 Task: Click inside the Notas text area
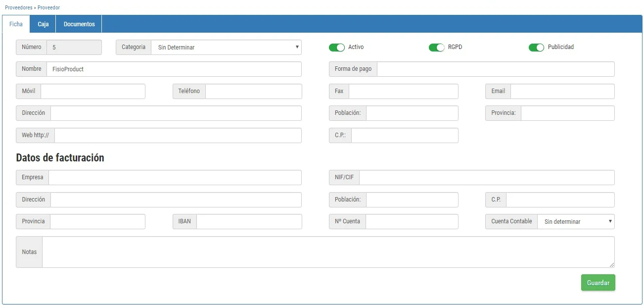tap(327, 252)
